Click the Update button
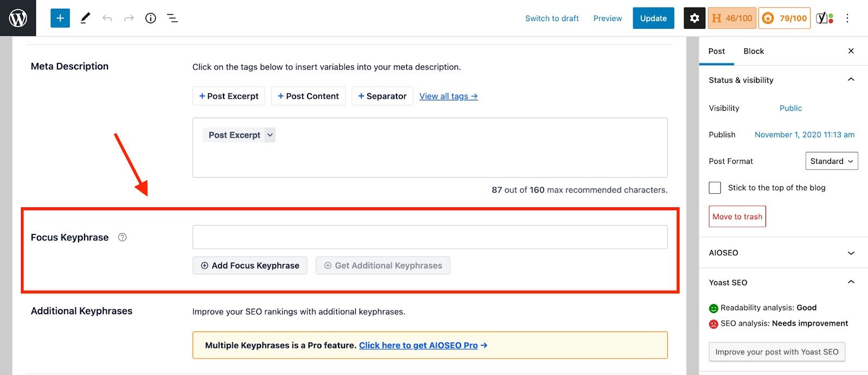This screenshot has height=375, width=868. click(653, 18)
